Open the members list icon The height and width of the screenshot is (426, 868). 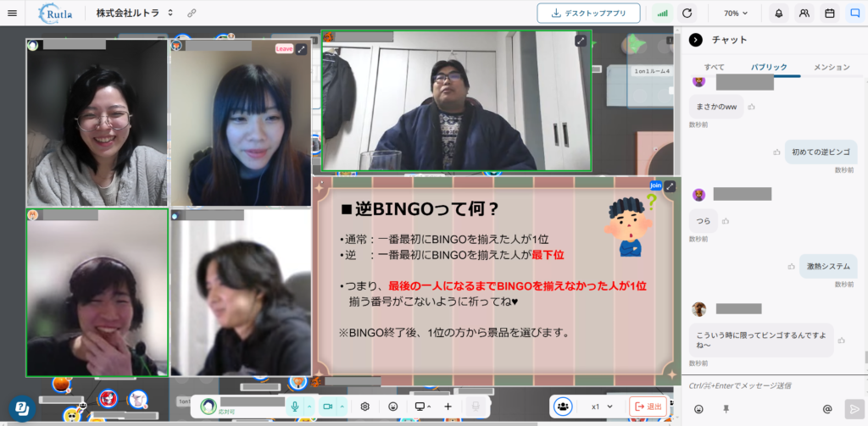(804, 14)
